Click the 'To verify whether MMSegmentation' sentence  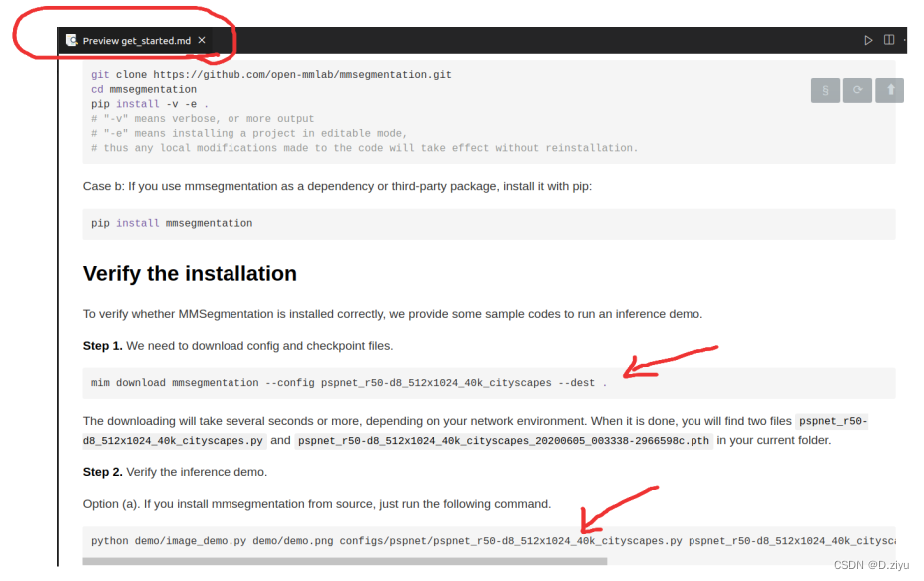(x=392, y=314)
